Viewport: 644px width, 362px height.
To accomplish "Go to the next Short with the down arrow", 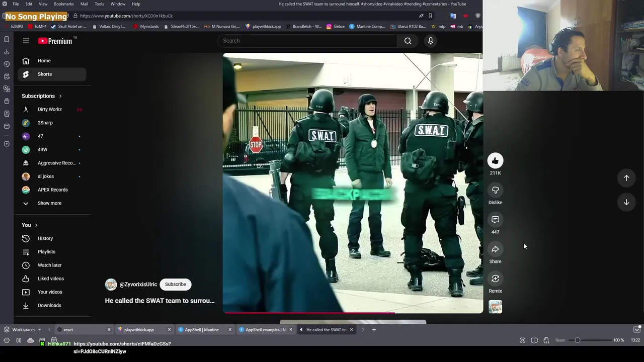I will point(626,202).
